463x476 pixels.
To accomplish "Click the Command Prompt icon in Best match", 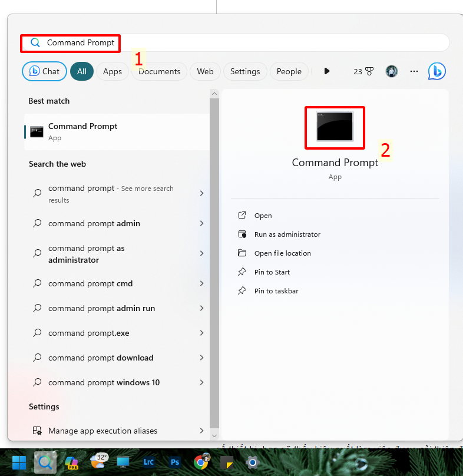I will tap(37, 132).
